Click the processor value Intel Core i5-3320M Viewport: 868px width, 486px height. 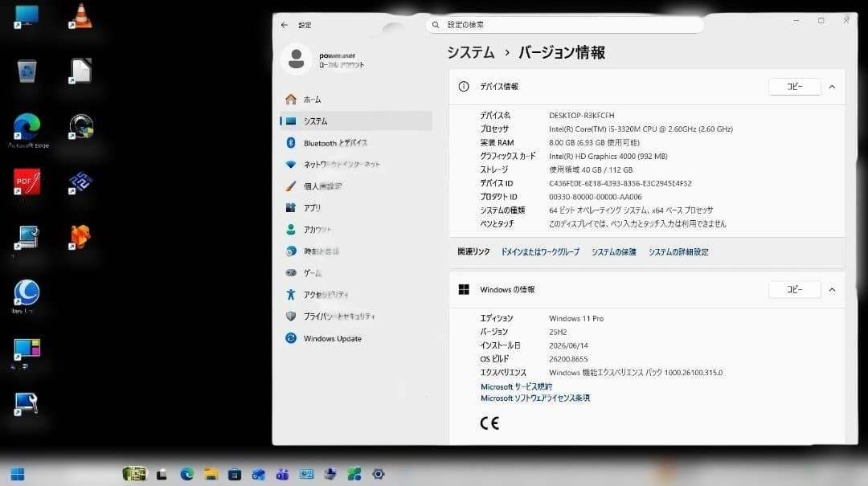tap(641, 129)
